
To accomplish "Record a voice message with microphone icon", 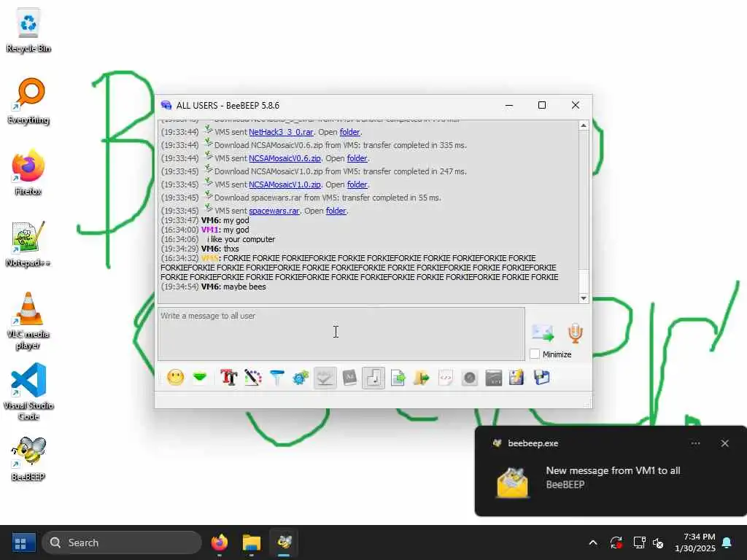I will click(x=575, y=332).
